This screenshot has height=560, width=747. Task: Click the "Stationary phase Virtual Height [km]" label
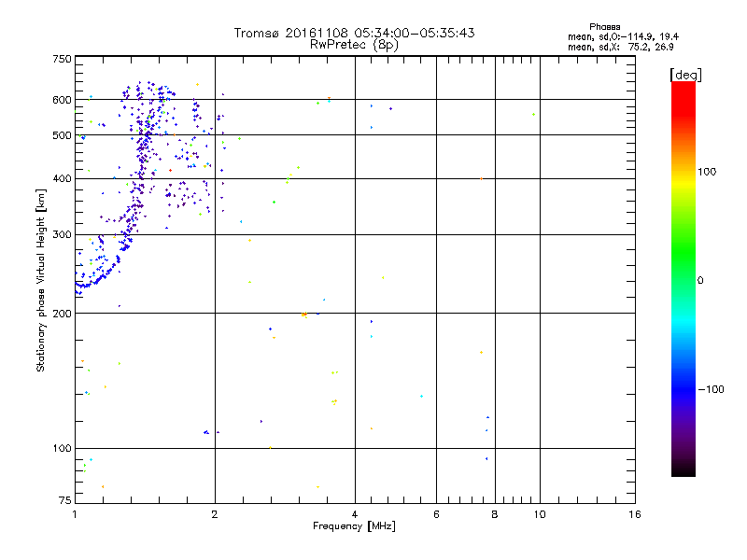click(x=41, y=280)
